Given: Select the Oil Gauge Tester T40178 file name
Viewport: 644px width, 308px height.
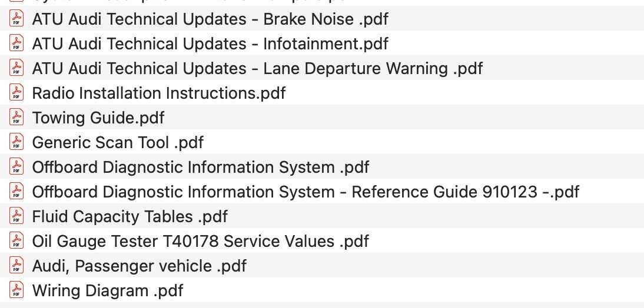Looking at the screenshot, I should click(201, 242).
